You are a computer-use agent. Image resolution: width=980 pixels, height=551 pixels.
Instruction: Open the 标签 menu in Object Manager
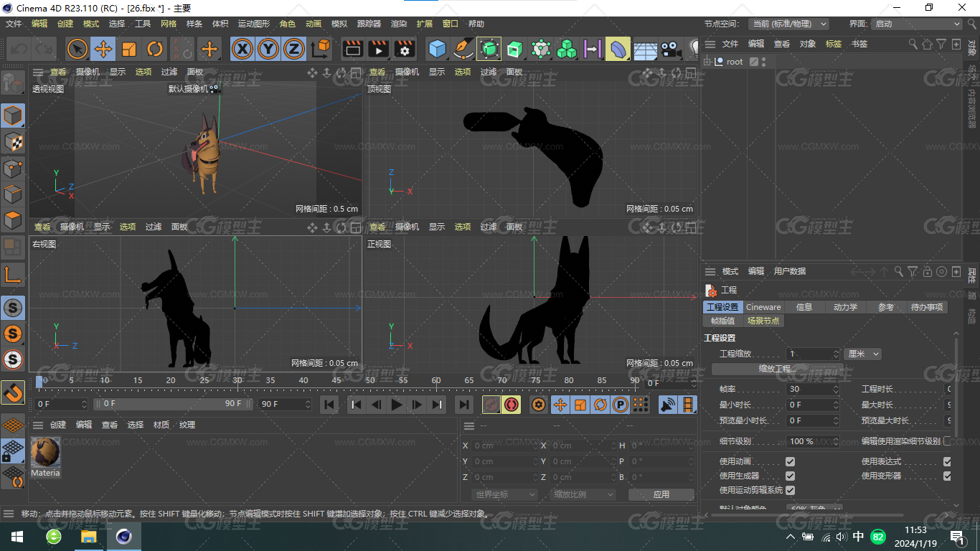[834, 44]
